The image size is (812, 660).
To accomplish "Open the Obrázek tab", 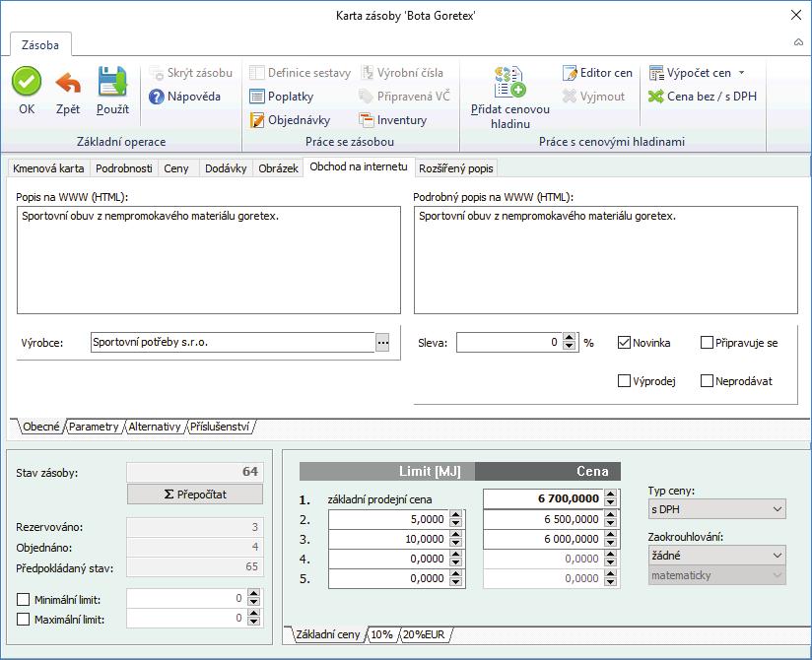I will [278, 168].
